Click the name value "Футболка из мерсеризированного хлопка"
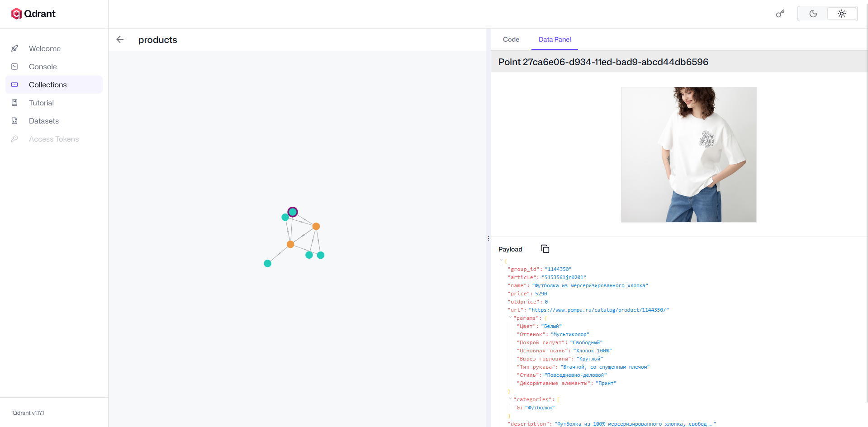 590,285
